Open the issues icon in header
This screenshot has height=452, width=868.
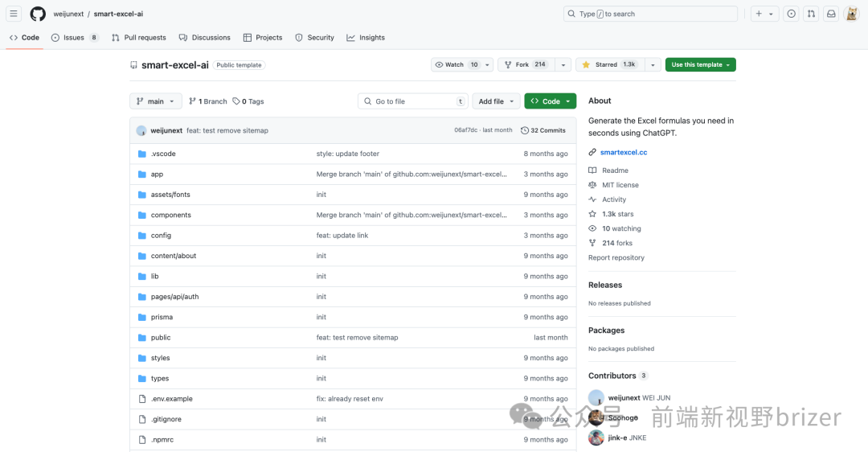(x=792, y=14)
